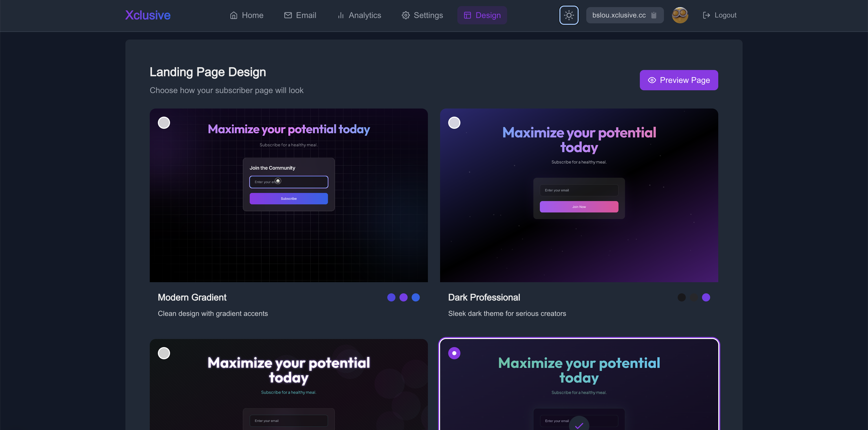This screenshot has width=868, height=430.
Task: Click the Email envelope icon
Action: pos(288,15)
